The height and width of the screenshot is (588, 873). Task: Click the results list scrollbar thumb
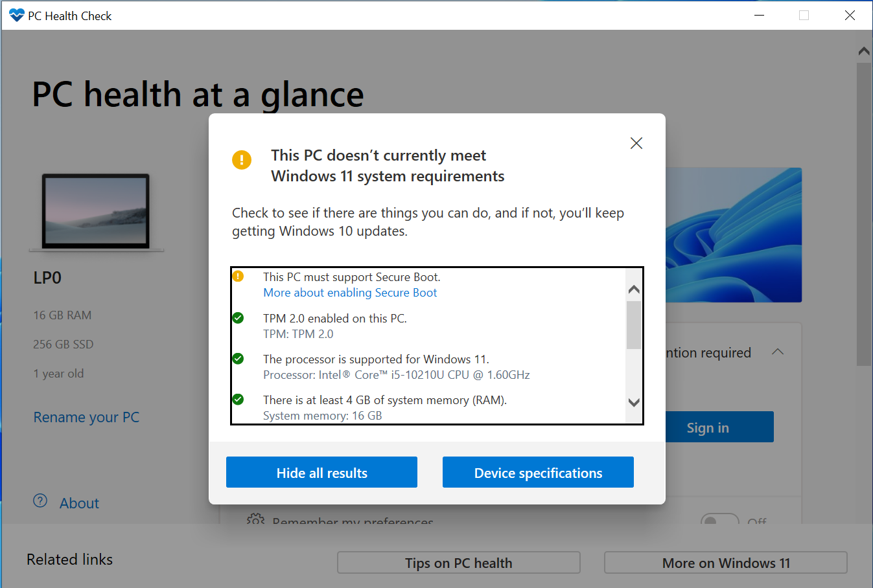tap(634, 325)
